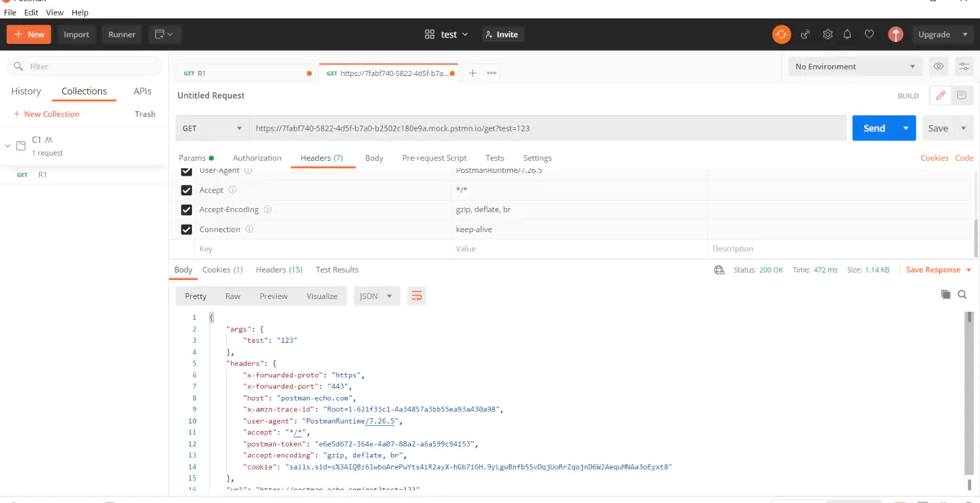Screen dimensions: 980x503
Task: Uncheck the Accept header checkbox
Action: pos(187,190)
